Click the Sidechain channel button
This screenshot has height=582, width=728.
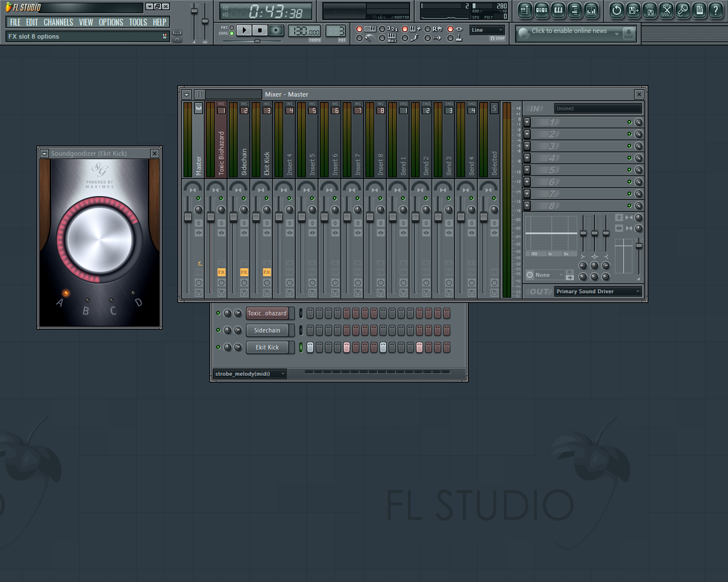[267, 330]
